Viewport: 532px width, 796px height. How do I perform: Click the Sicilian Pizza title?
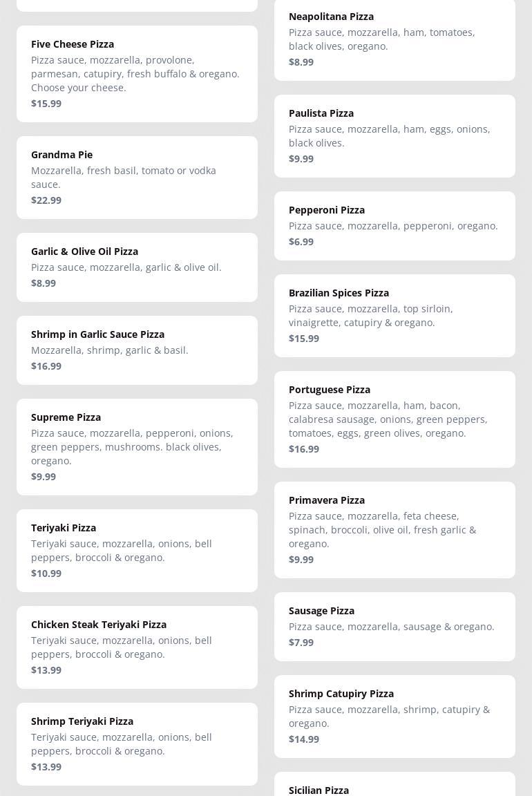tap(319, 790)
